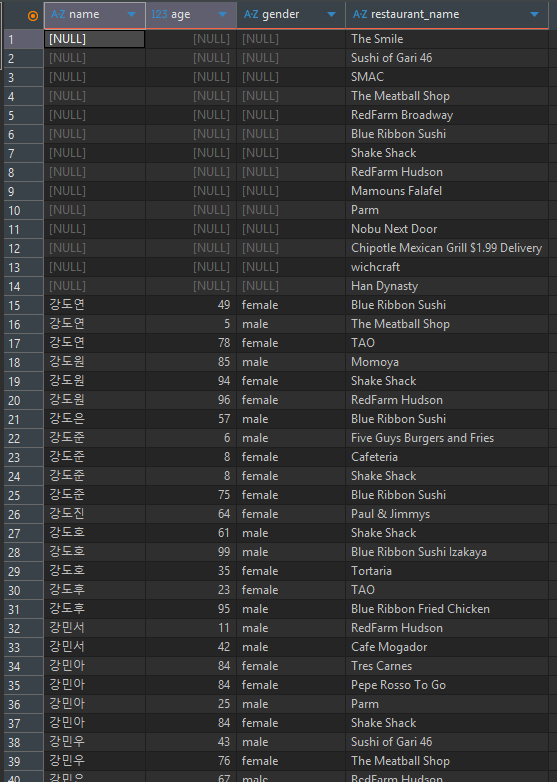Select gender cell 'female' in row 34
This screenshot has height=782, width=557.
click(291, 666)
